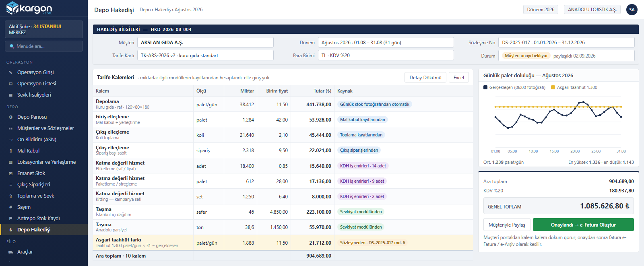Click the "KDH iş emirleri · 14 adet" tag
Viewport: 644px width, 266px height.
coord(363,166)
